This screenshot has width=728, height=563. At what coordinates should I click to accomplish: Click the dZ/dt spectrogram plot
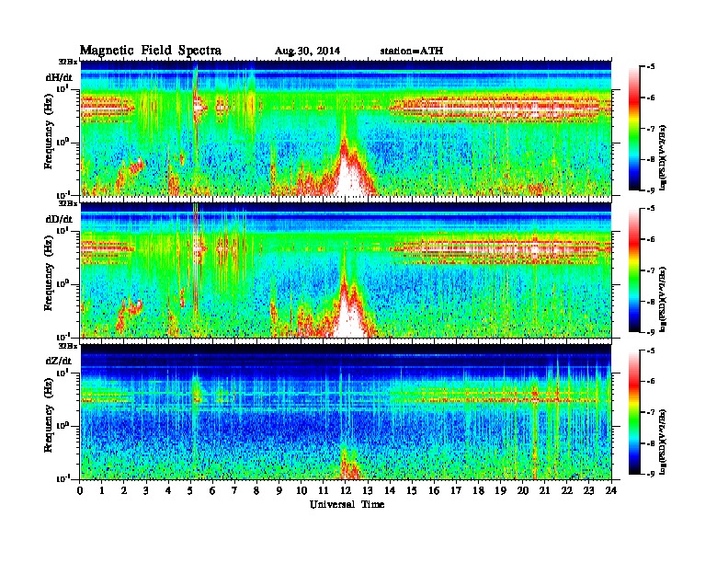(346, 412)
